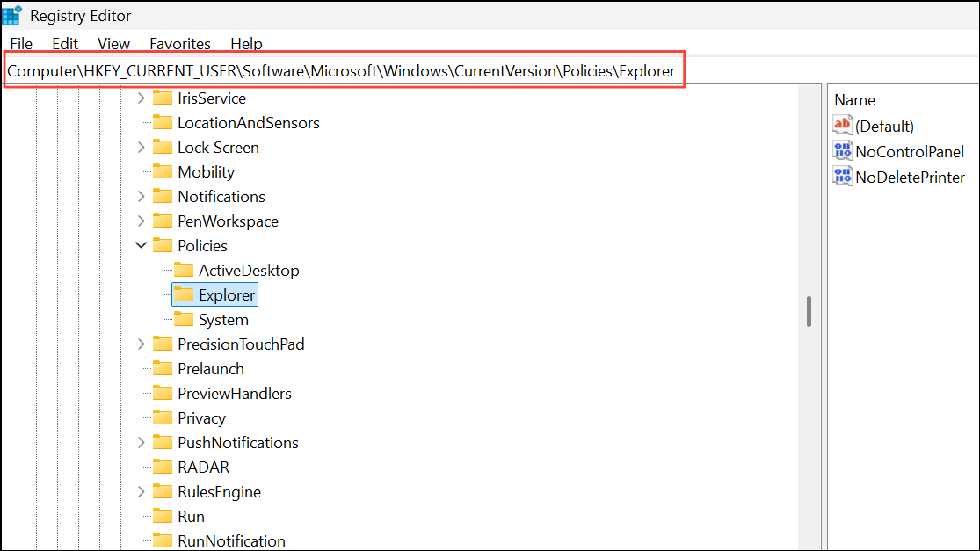Screen dimensions: 980x551
Task: Open the Favorites menu
Action: (x=180, y=44)
